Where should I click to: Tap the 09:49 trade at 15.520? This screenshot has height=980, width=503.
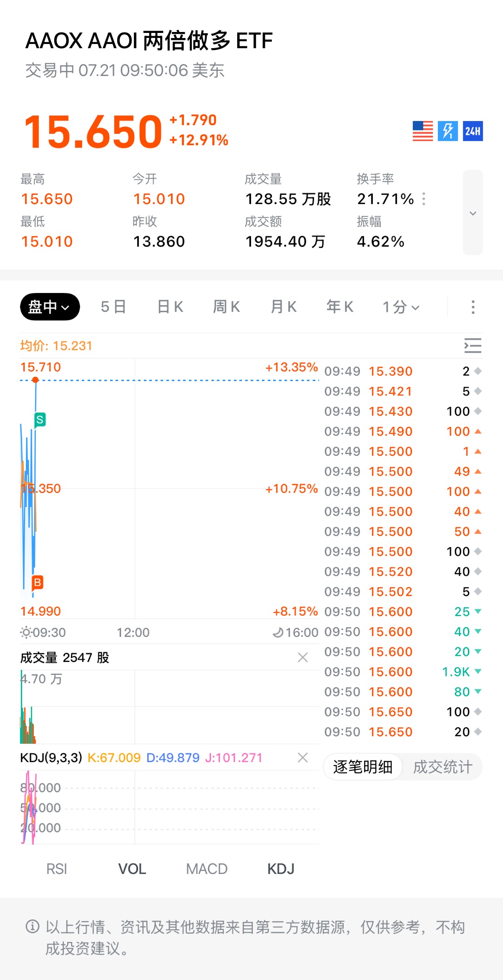click(403, 572)
